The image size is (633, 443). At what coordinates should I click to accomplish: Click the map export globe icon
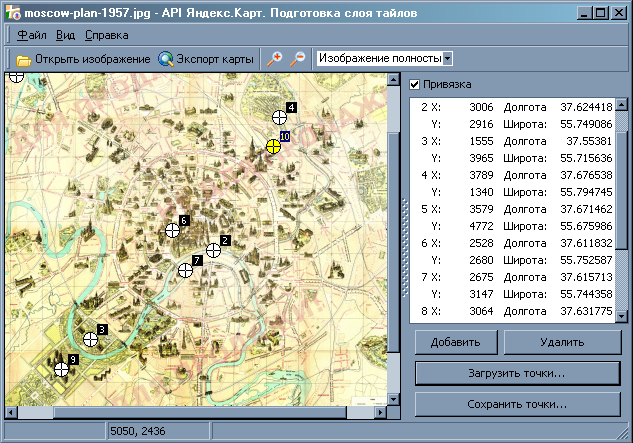pos(166,59)
